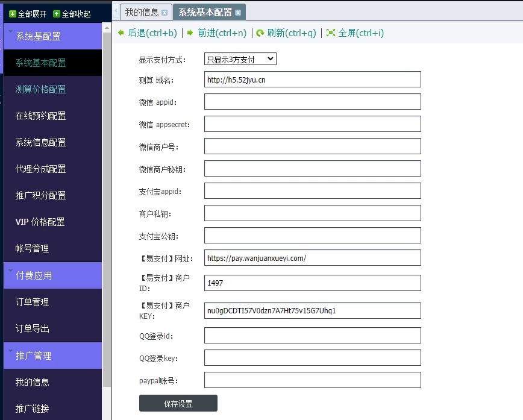Click the 保存设置 button

[x=178, y=403]
